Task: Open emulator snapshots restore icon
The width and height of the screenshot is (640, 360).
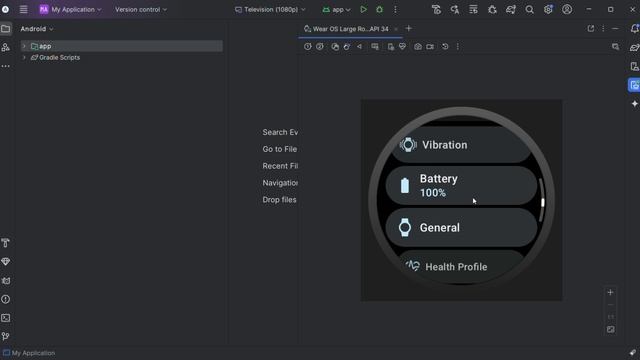Action: [x=445, y=47]
